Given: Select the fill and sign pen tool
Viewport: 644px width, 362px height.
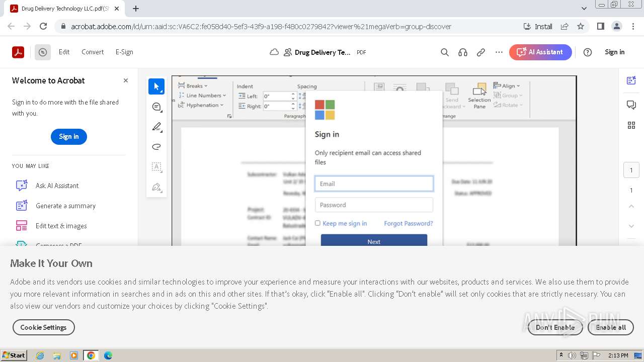Looking at the screenshot, I should click(156, 187).
